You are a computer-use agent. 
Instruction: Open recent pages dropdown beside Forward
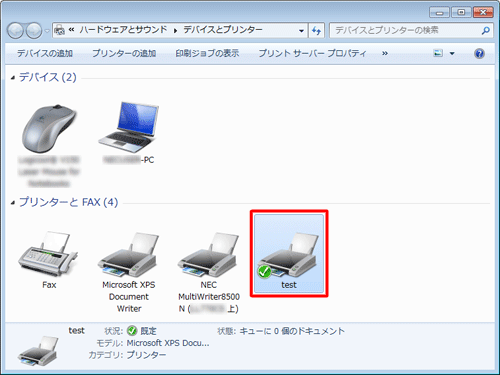point(47,31)
